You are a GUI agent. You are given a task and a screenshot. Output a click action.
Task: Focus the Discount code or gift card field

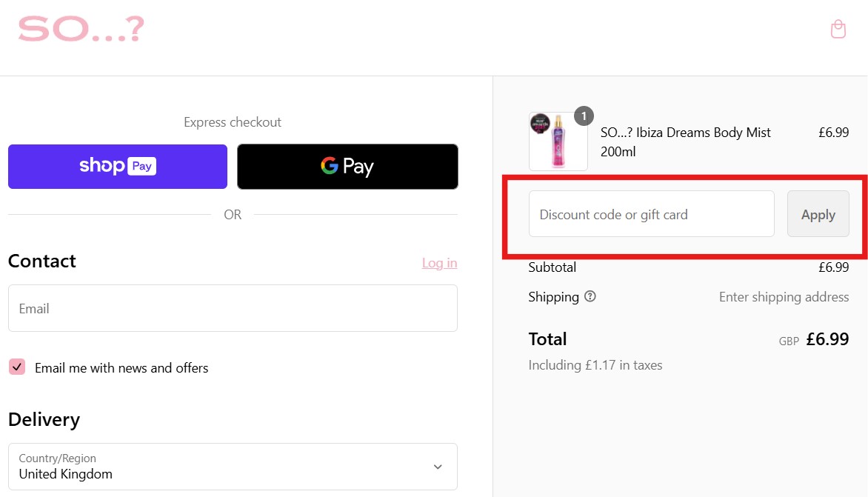point(652,214)
